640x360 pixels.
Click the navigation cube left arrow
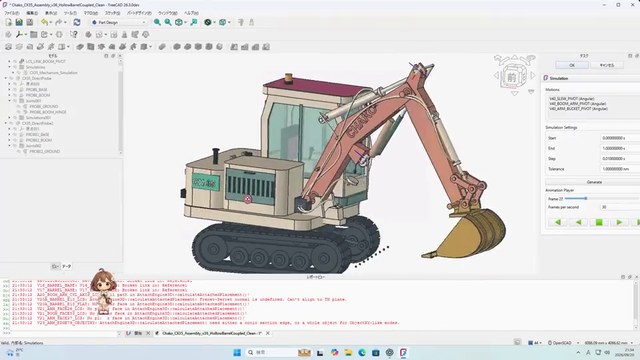coord(496,76)
